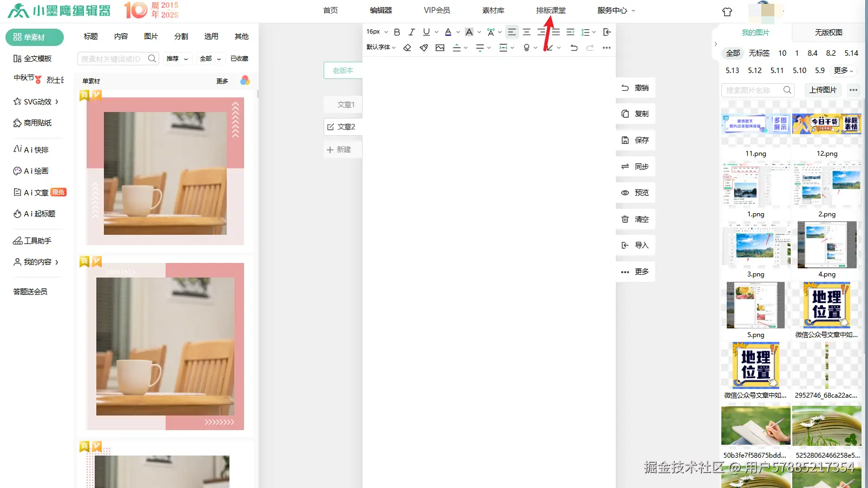Click the font color A icon
The image size is (868, 488).
point(448,32)
